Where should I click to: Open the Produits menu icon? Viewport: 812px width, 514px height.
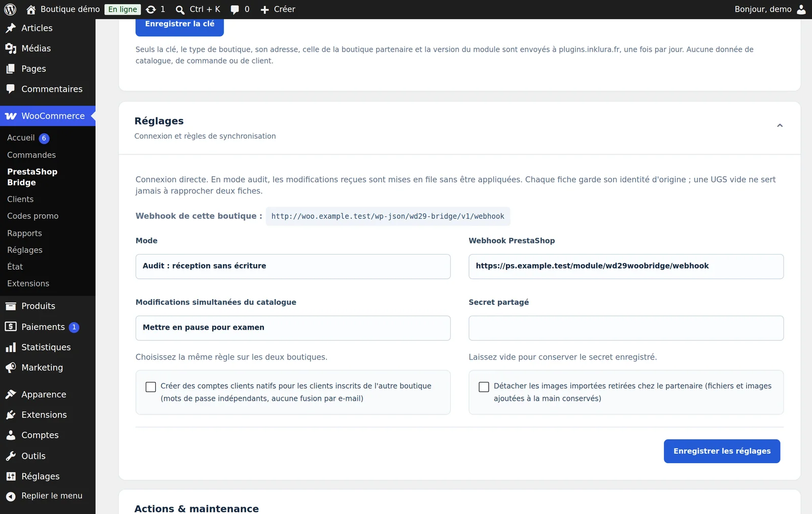pos(11,306)
